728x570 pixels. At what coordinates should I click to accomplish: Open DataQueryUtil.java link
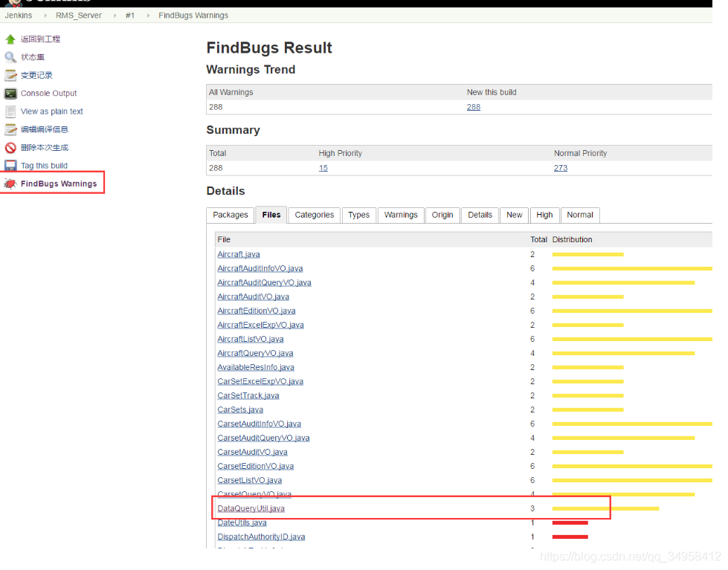pos(251,509)
